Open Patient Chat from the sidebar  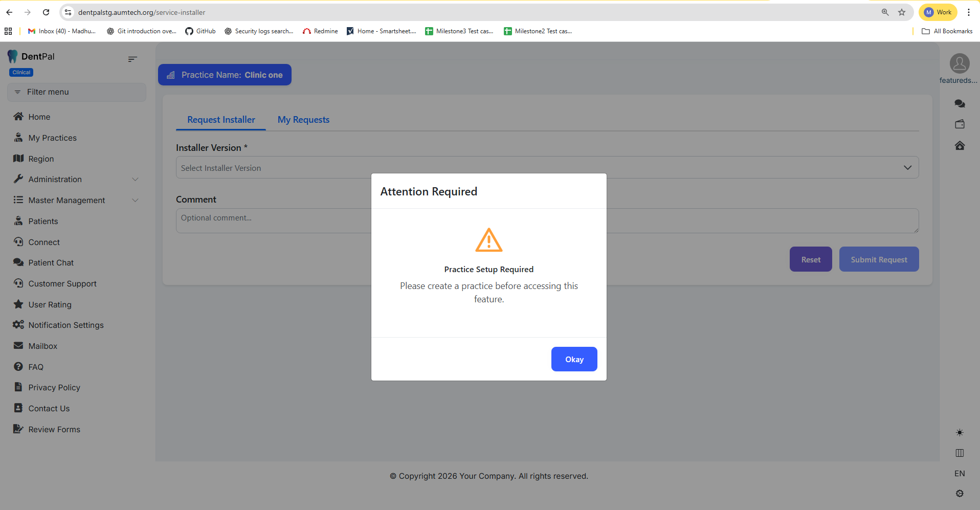tap(51, 263)
